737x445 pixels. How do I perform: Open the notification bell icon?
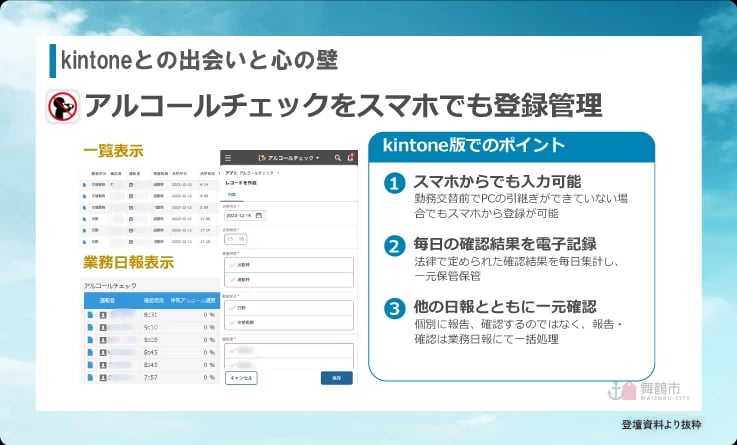tap(350, 158)
